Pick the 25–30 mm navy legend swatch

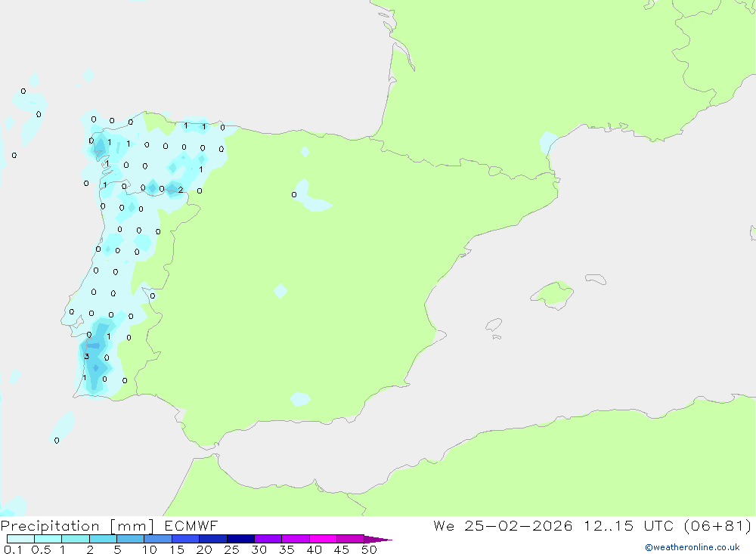tap(240, 539)
